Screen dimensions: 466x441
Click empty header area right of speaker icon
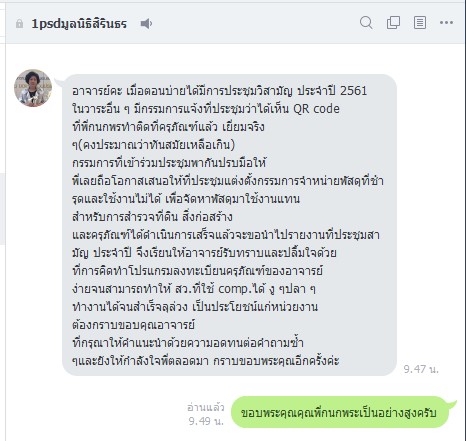[x=253, y=23]
